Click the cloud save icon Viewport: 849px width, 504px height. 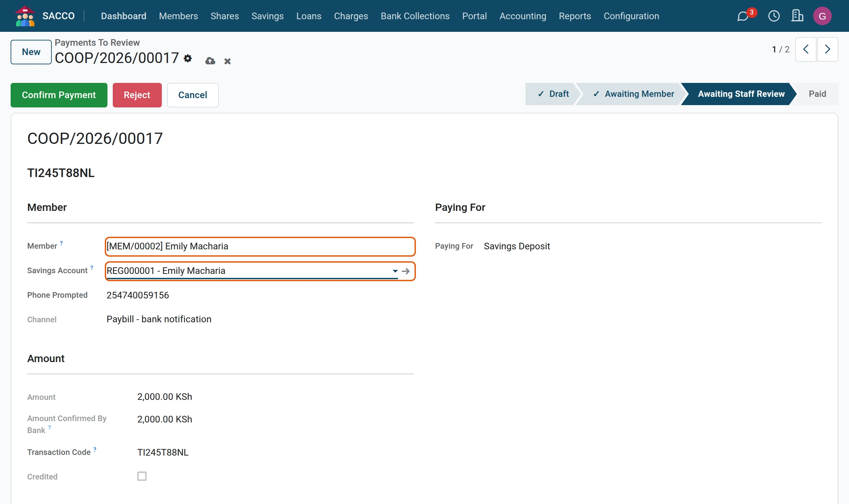pyautogui.click(x=210, y=61)
